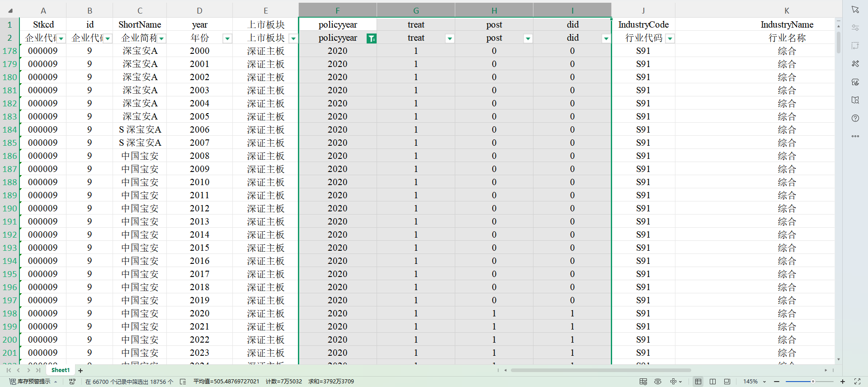The image size is (868, 387).
Task: Switch to normal view mode
Action: coord(698,382)
